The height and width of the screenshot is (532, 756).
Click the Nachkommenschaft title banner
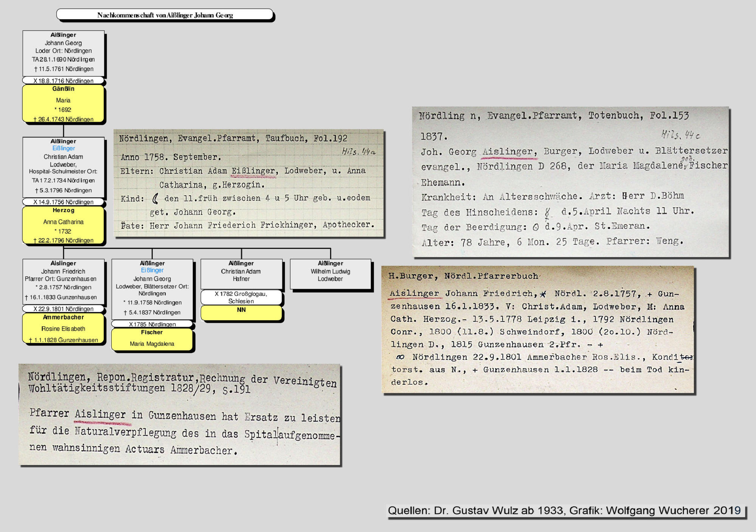[x=165, y=15]
